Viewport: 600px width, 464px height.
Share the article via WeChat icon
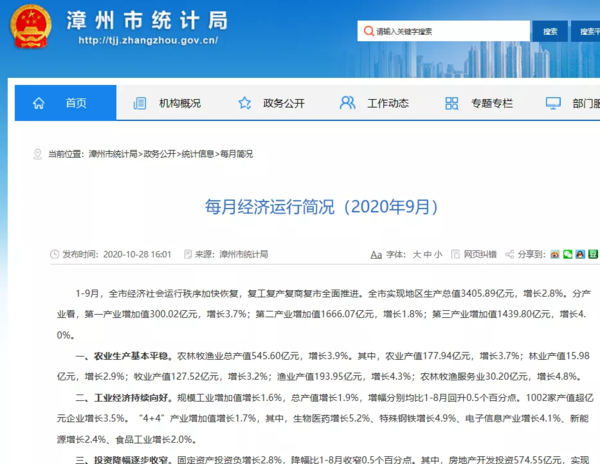click(x=568, y=255)
